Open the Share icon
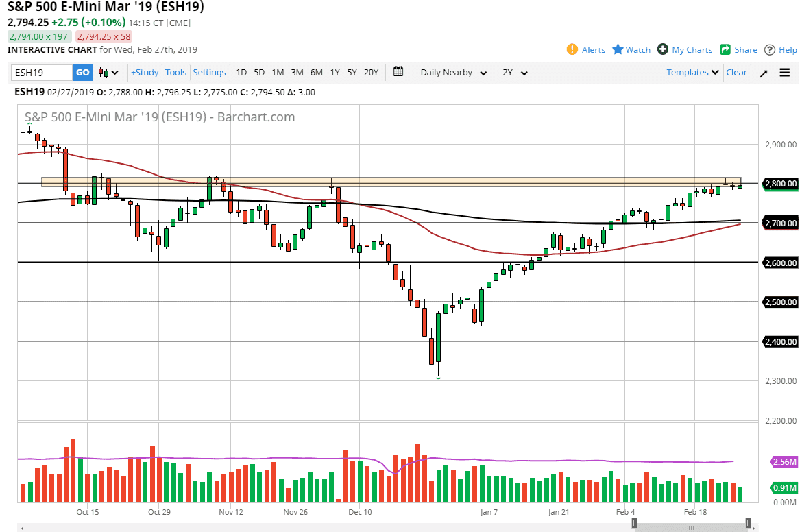The height and width of the screenshot is (532, 802). pos(726,49)
